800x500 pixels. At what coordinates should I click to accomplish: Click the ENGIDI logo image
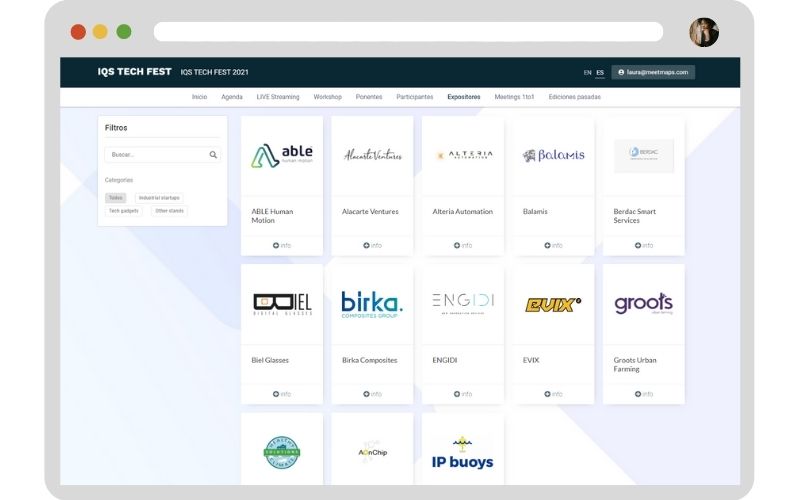(x=463, y=303)
